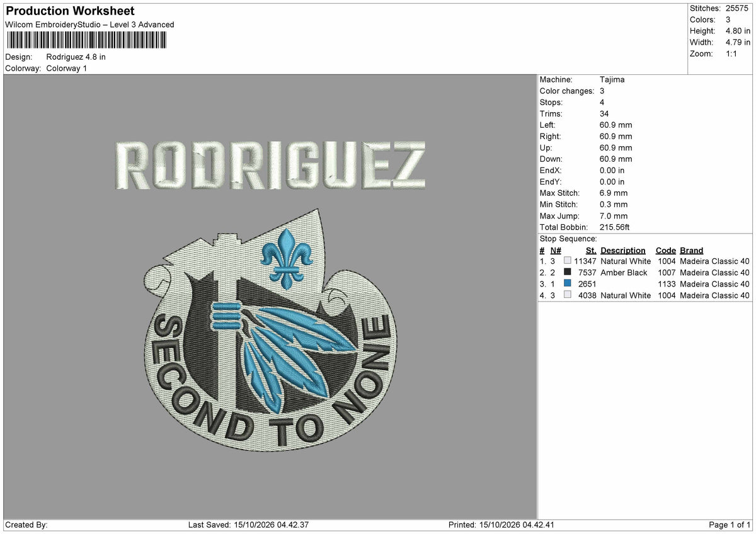This screenshot has width=756, height=534.
Task: Click the 'Down:' label
Action: [551, 159]
